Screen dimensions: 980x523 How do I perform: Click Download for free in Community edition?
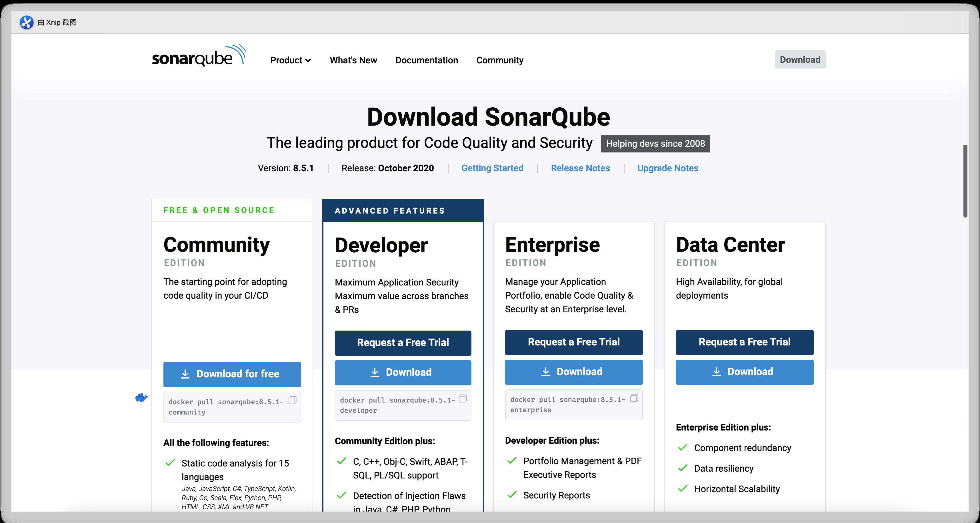pyautogui.click(x=232, y=374)
